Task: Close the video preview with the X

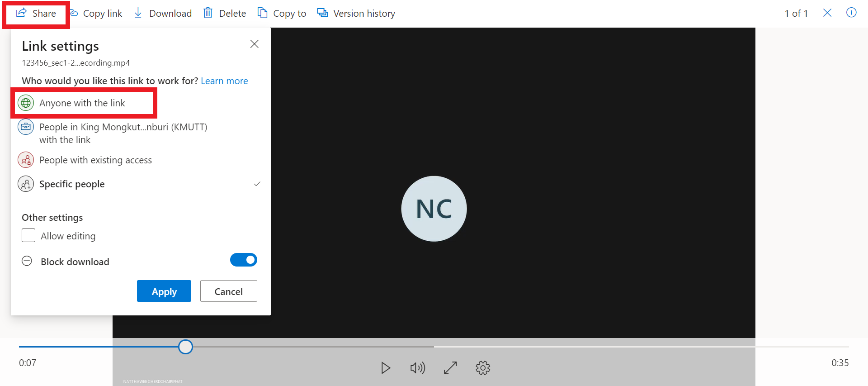Action: (827, 13)
